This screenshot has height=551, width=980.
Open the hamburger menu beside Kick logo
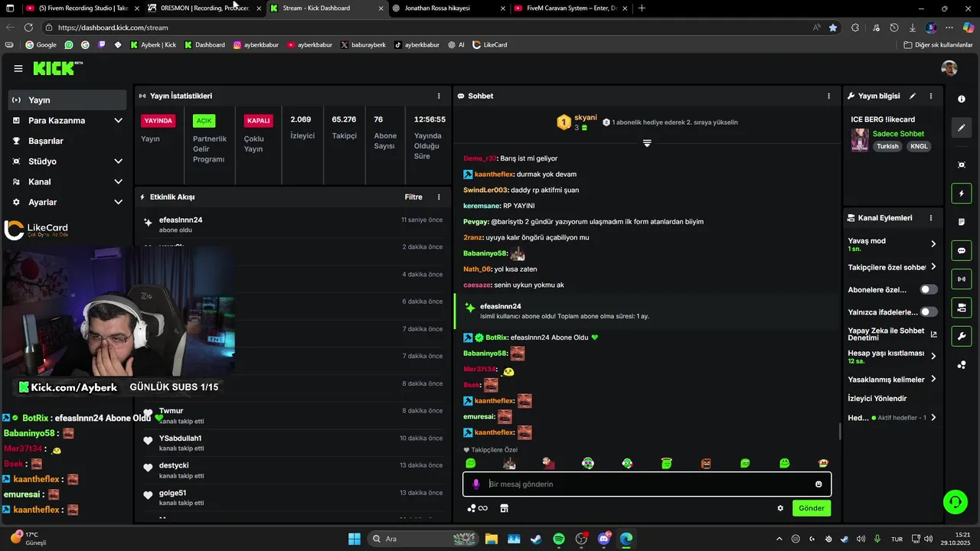(x=18, y=69)
